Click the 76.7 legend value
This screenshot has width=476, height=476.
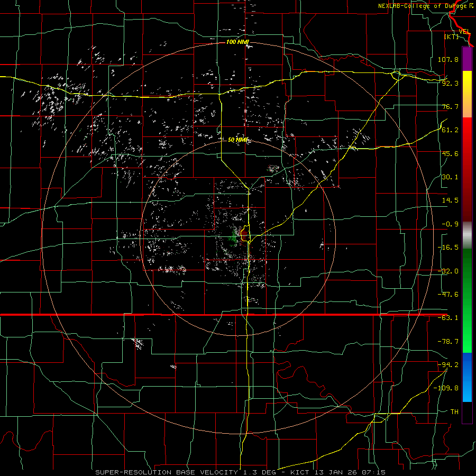click(x=450, y=106)
